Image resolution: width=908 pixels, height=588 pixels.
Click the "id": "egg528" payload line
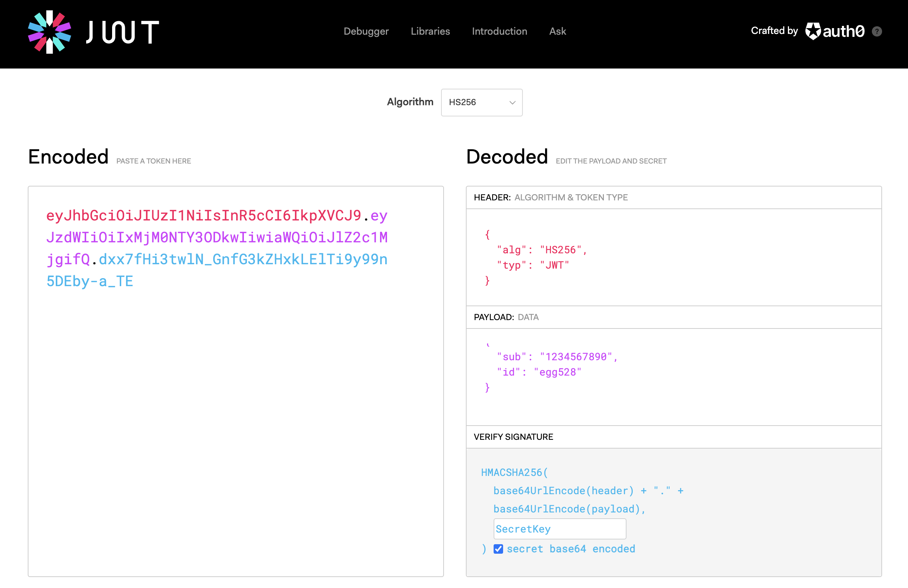click(x=539, y=372)
